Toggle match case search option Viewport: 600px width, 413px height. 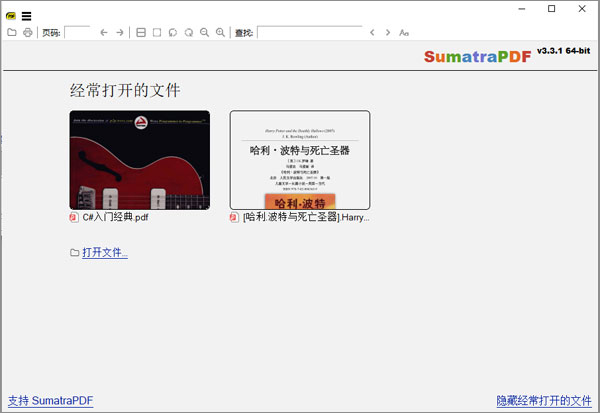pos(404,33)
